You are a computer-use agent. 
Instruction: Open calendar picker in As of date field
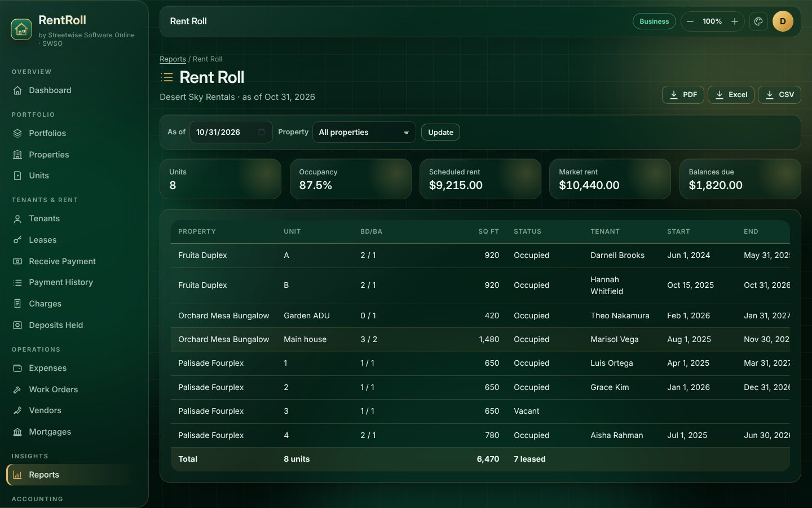point(262,132)
